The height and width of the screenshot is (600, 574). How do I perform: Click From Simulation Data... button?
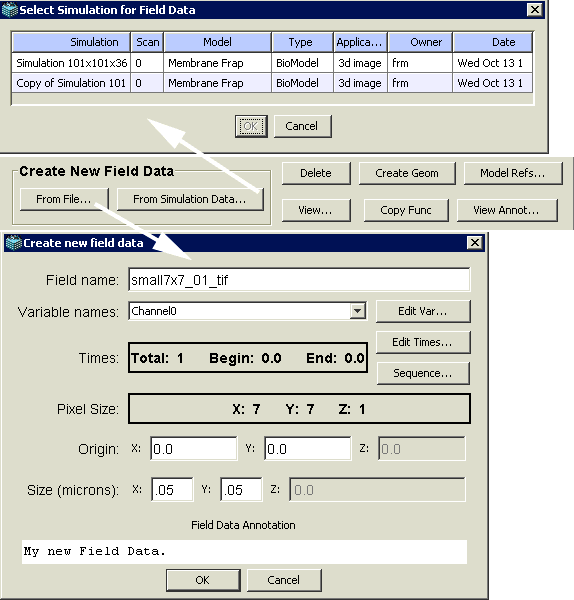click(x=190, y=199)
